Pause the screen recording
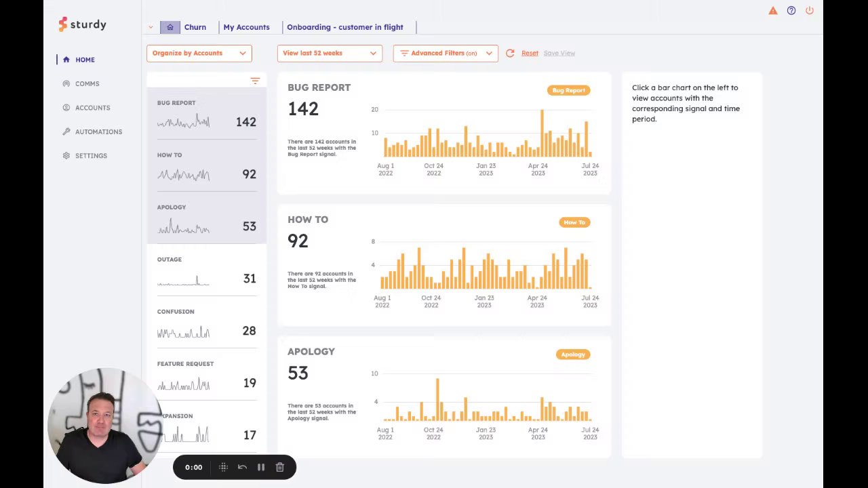 coord(260,467)
